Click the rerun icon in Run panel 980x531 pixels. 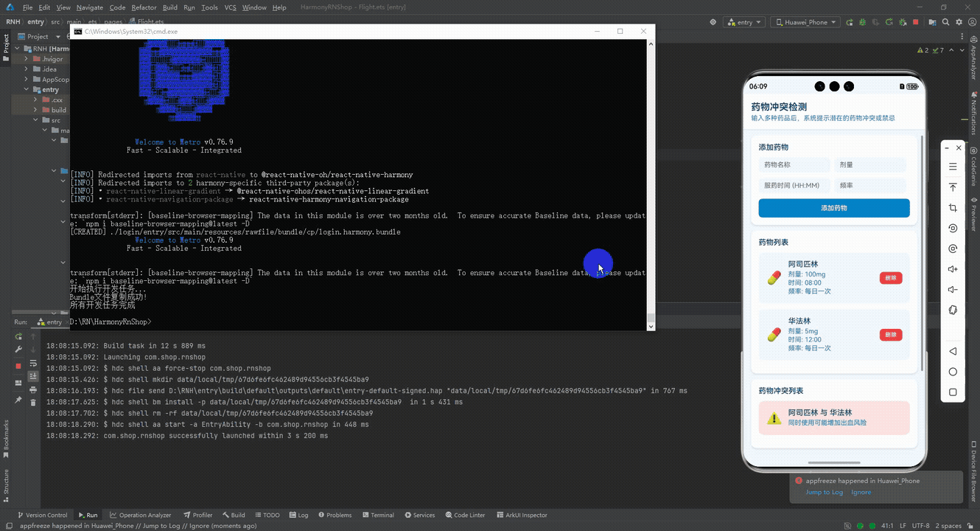18,336
